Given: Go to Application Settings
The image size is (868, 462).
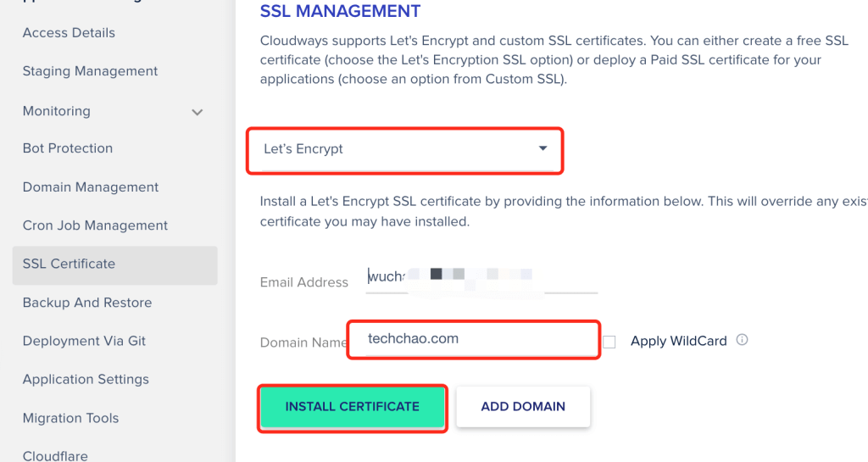Looking at the screenshot, I should pos(86,379).
